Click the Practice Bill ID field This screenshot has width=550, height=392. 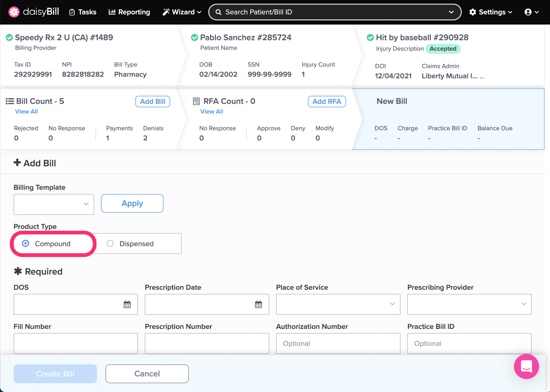click(470, 344)
